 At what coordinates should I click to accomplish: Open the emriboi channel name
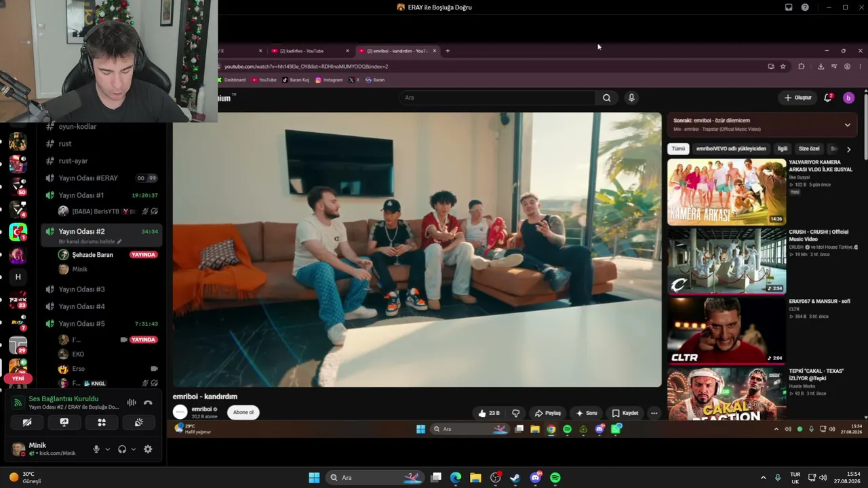202,409
